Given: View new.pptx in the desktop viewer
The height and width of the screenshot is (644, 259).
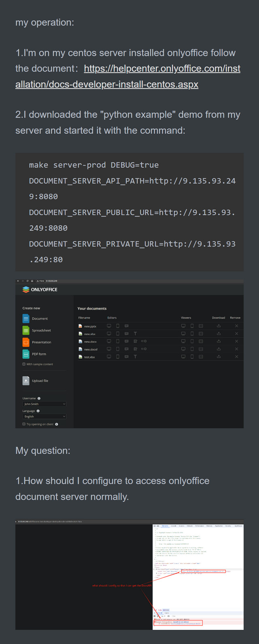Looking at the screenshot, I should click(x=183, y=326).
